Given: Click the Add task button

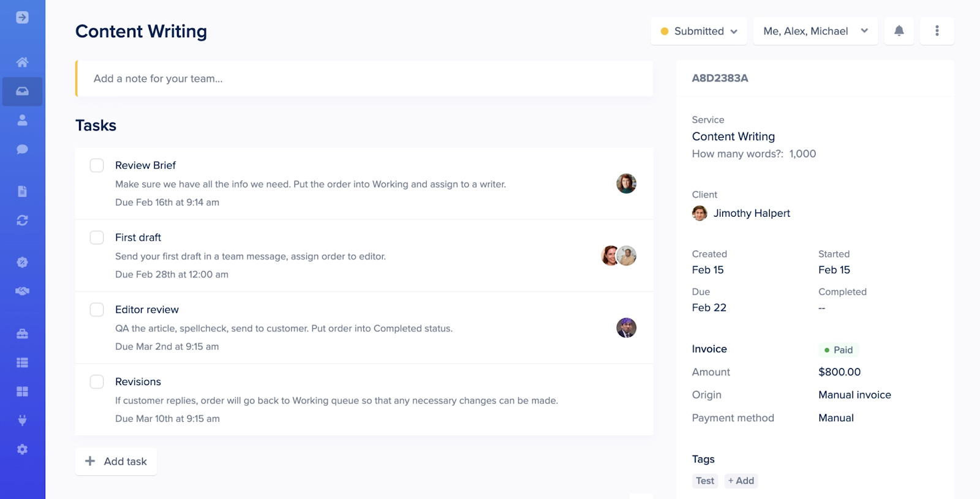Looking at the screenshot, I should pyautogui.click(x=116, y=461).
